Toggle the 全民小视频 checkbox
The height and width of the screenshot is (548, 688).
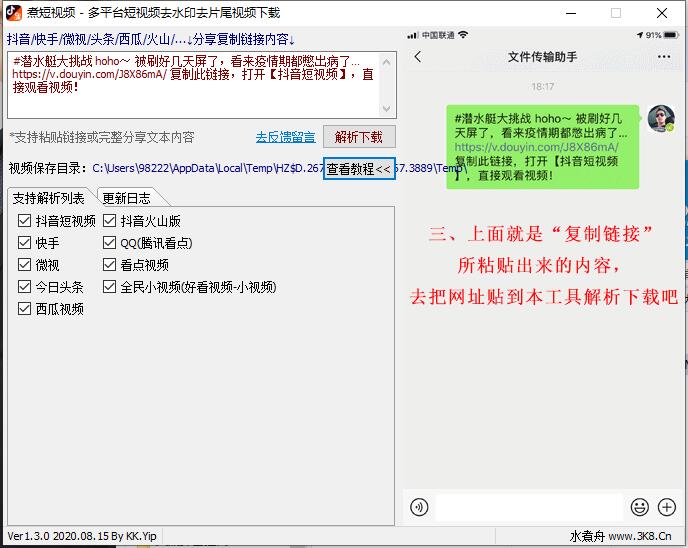[x=109, y=287]
